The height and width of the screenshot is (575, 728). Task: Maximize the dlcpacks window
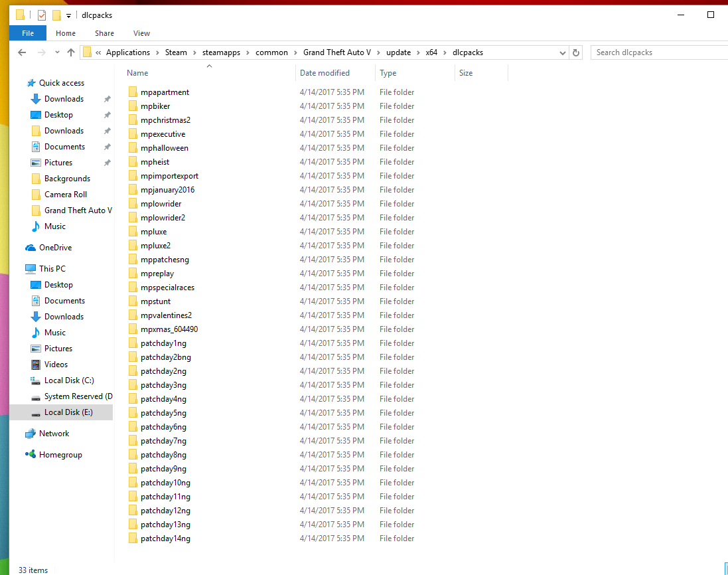point(710,15)
